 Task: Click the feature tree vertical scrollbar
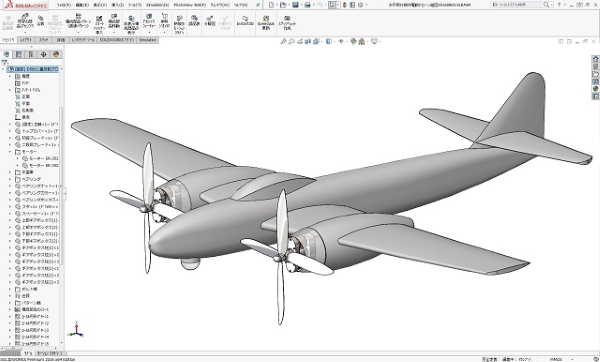tap(61, 186)
